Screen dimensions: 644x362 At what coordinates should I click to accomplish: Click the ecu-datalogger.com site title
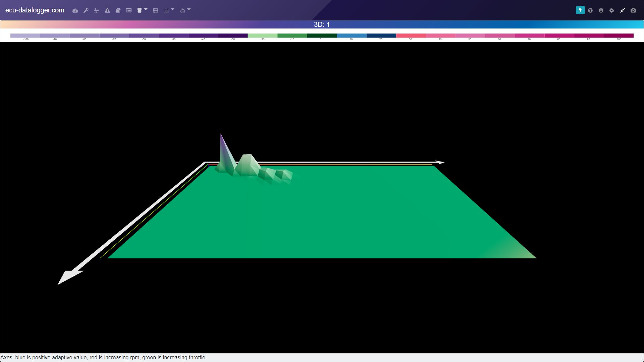click(x=35, y=10)
